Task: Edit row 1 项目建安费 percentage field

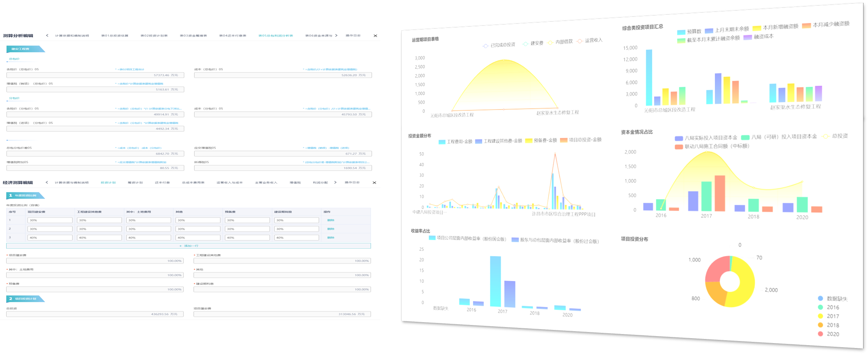Action: click(x=50, y=220)
